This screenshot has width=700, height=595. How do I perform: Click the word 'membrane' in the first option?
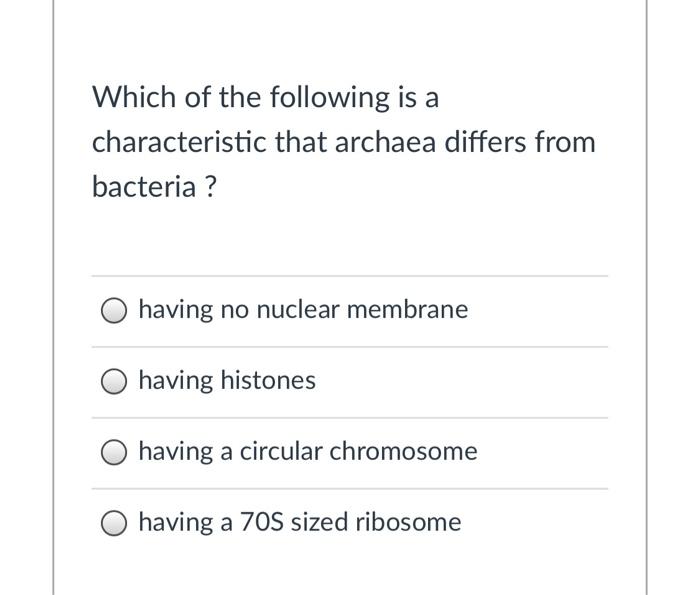click(408, 309)
